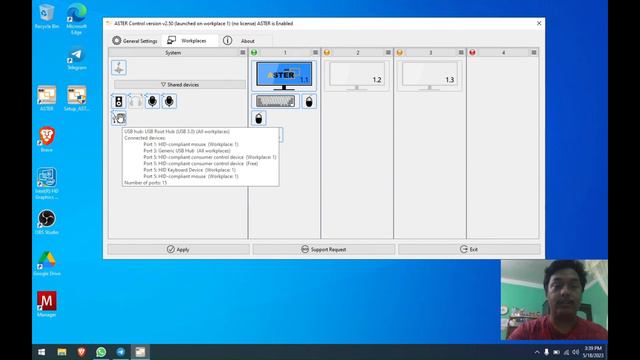Open OBS Studio desktop shortcut

pos(47,222)
